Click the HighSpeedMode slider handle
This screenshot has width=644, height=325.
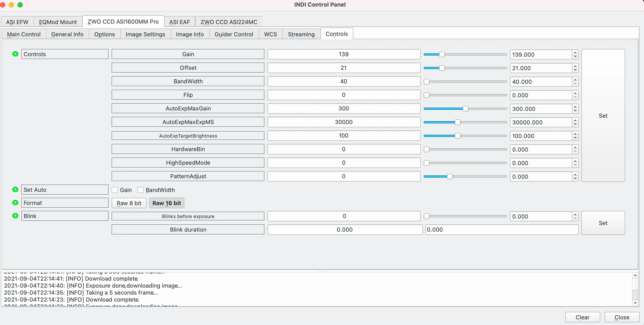(427, 163)
